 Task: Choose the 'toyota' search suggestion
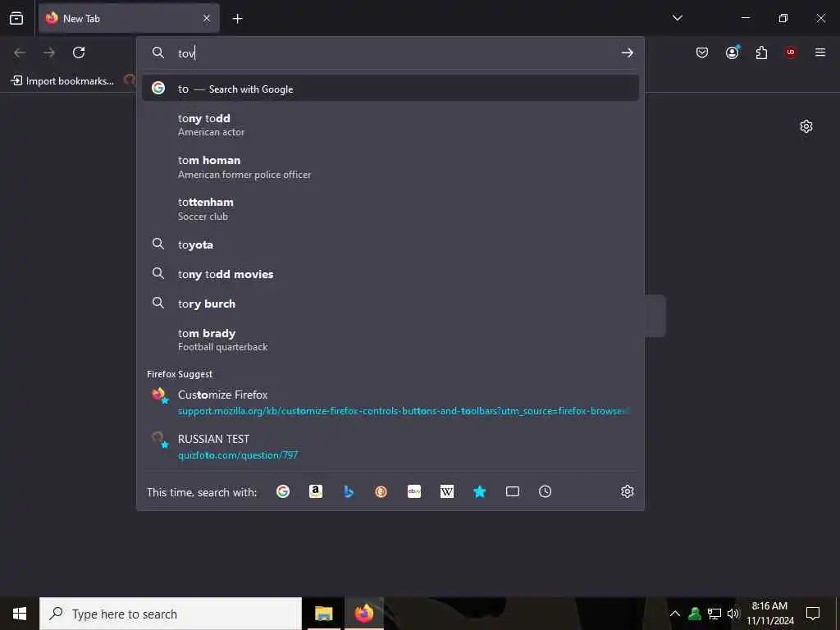coord(390,244)
